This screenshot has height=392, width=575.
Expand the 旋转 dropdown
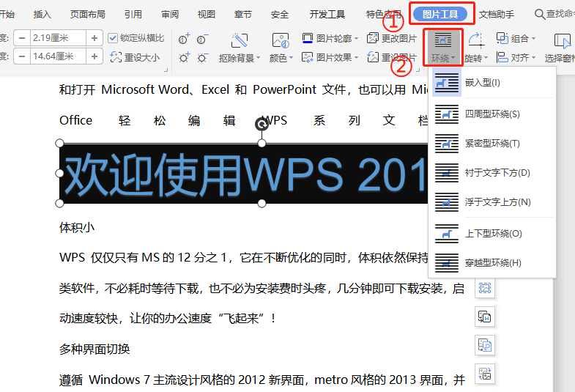coord(486,58)
